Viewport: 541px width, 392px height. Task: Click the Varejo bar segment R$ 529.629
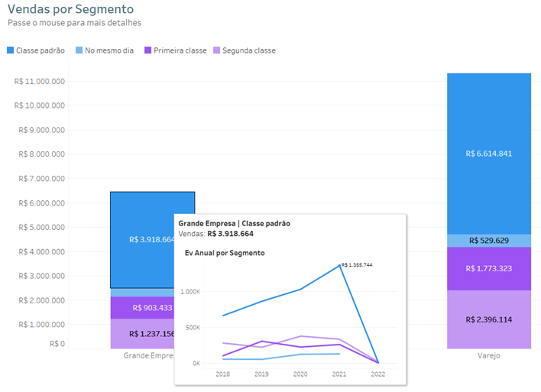point(489,241)
